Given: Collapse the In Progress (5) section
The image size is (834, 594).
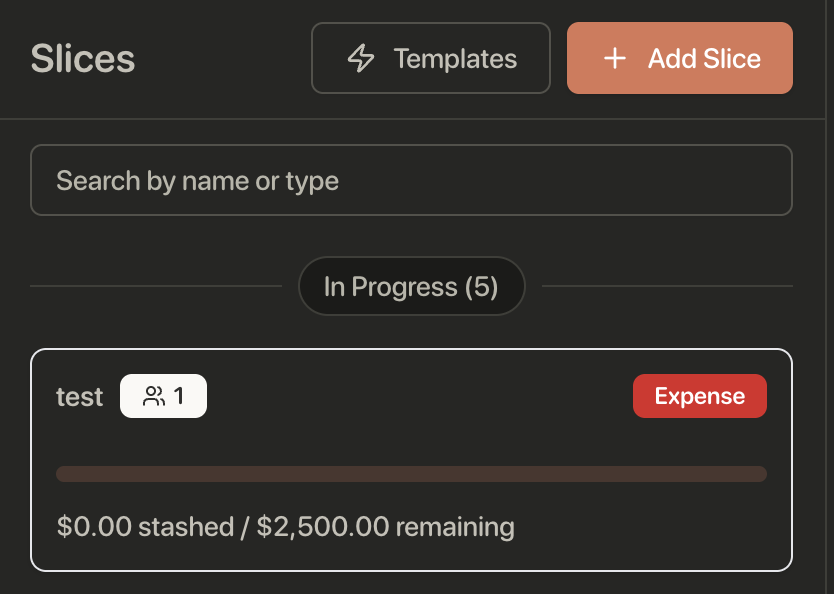Looking at the screenshot, I should tap(411, 287).
